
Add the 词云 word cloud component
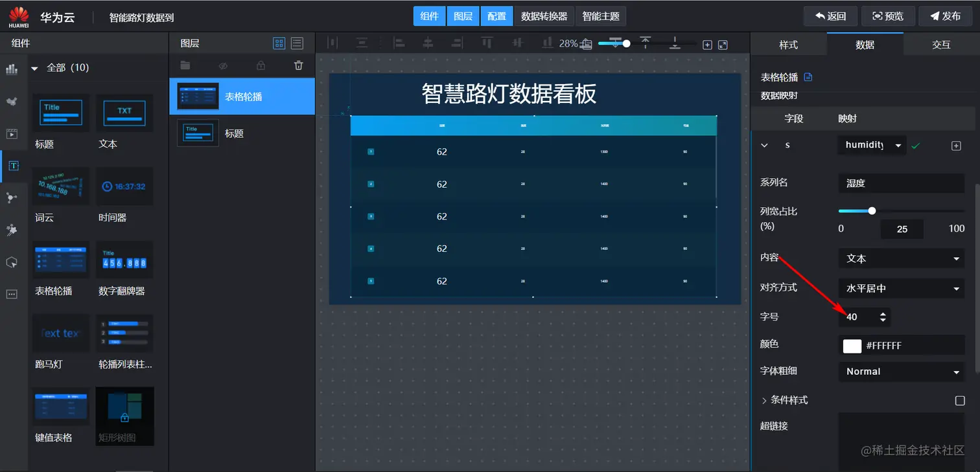pos(61,187)
